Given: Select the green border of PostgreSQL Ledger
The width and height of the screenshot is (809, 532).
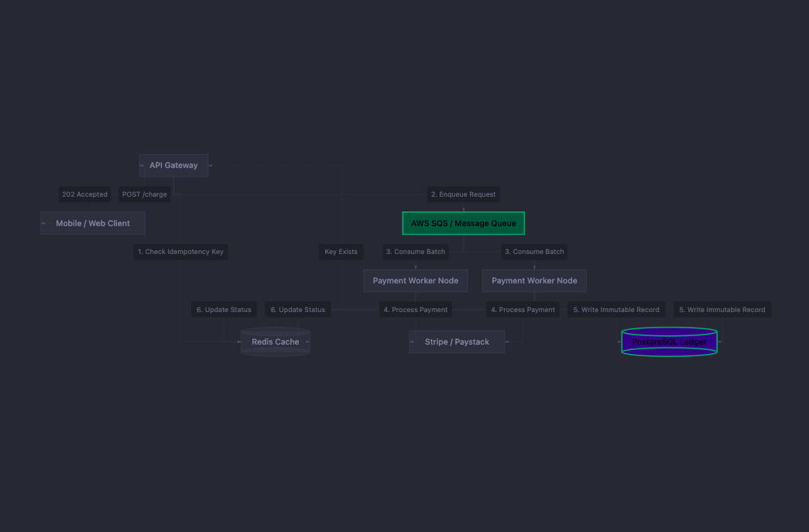Looking at the screenshot, I should (669, 329).
